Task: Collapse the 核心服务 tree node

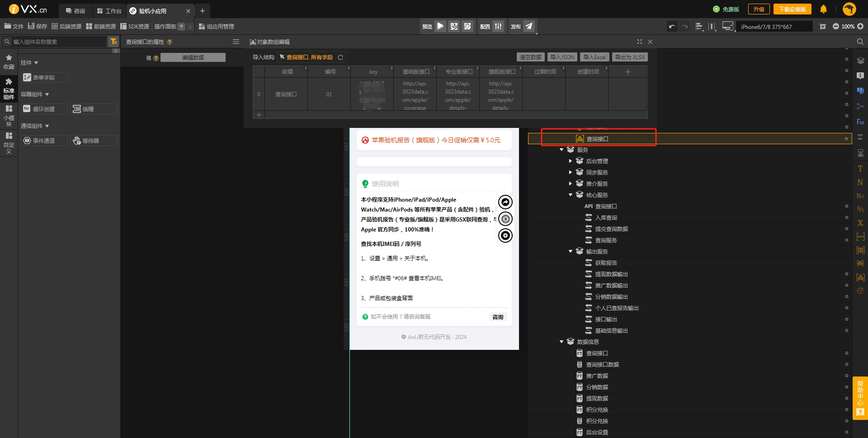Action: click(x=571, y=195)
